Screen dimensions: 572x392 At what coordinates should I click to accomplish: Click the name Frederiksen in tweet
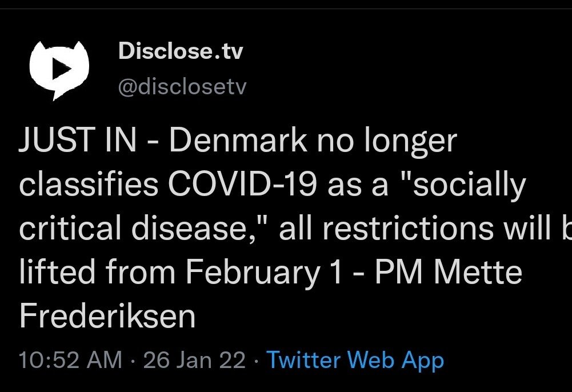point(107,317)
